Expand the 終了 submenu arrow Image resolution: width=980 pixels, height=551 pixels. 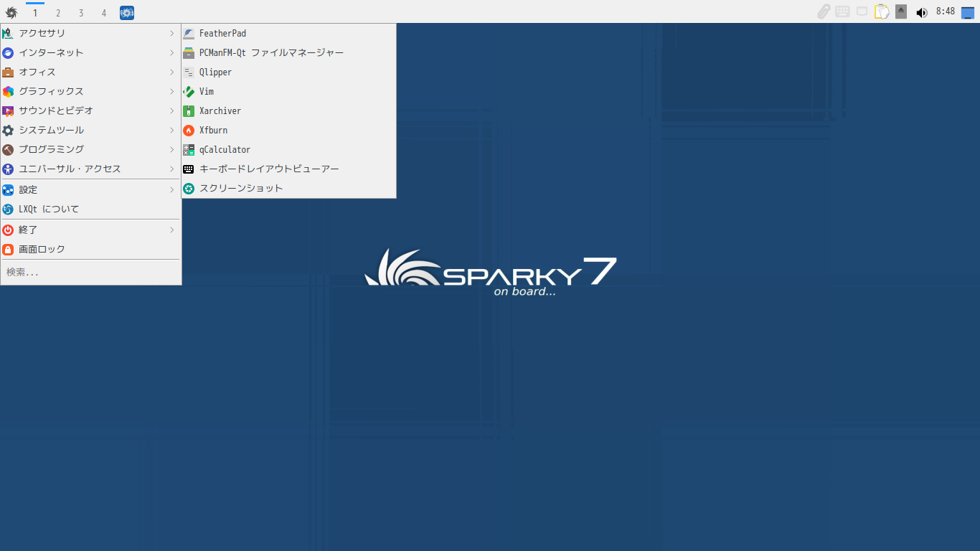pos(172,230)
